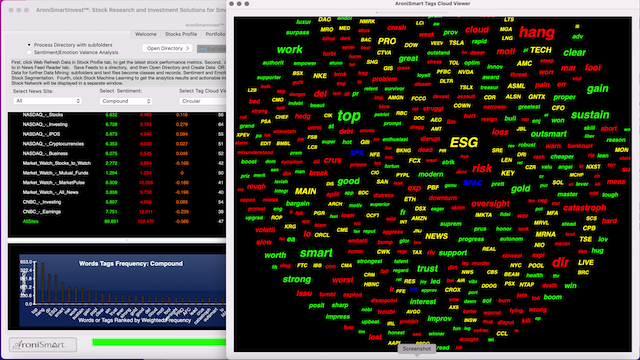This screenshot has height=360, width=640.
Task: Select Sentiment/Emotion Valence Analysis radio
Action: [29, 52]
